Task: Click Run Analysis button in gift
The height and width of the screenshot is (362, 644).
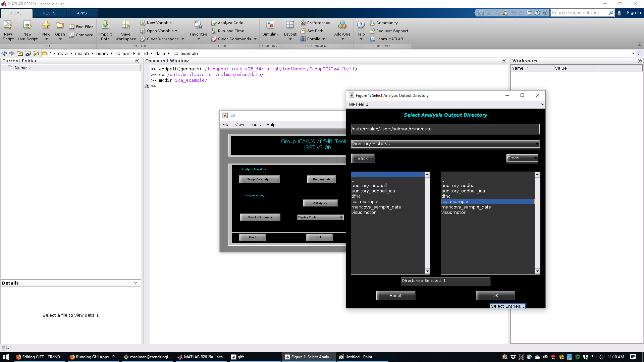Action: (322, 179)
